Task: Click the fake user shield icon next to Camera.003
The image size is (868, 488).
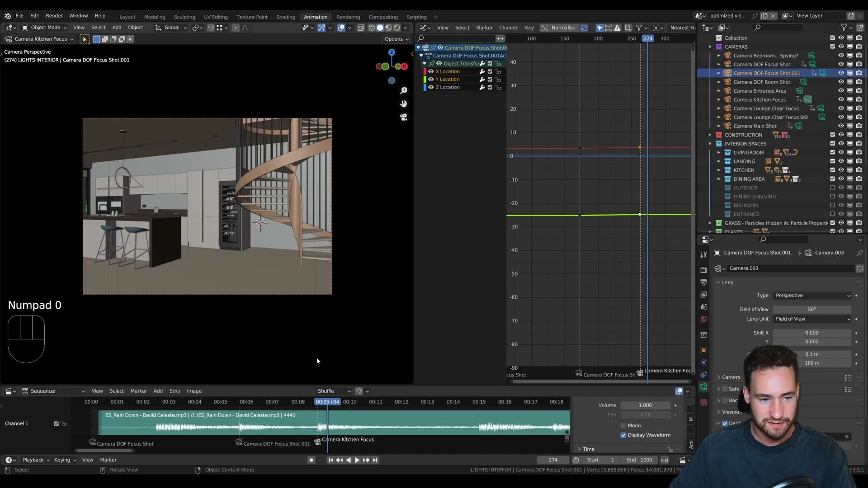Action: click(x=859, y=268)
